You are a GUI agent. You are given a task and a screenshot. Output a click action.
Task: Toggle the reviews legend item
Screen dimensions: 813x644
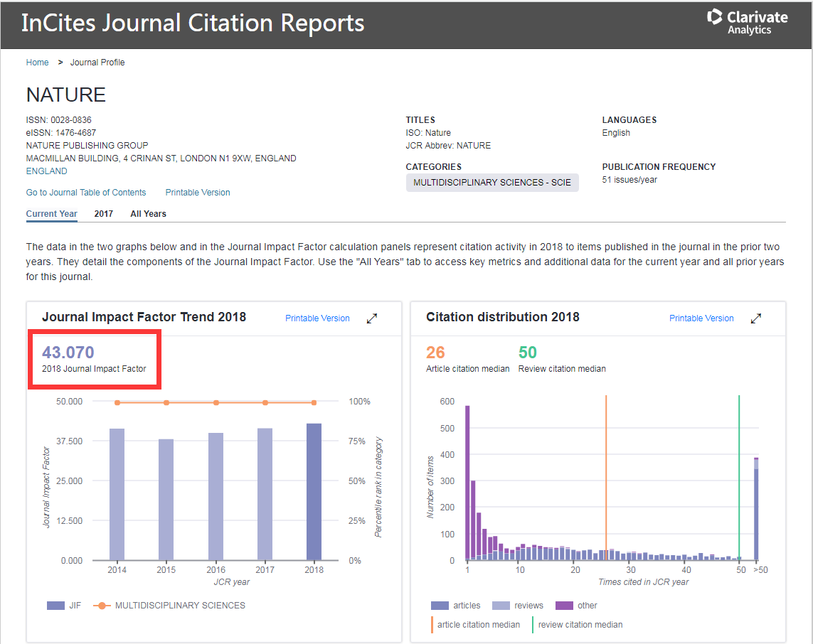coord(518,606)
